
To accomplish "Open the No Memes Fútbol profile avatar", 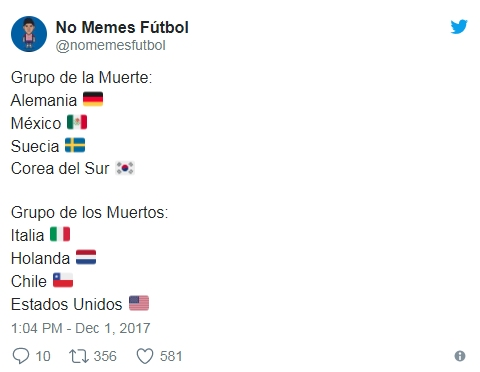I will tap(29, 34).
